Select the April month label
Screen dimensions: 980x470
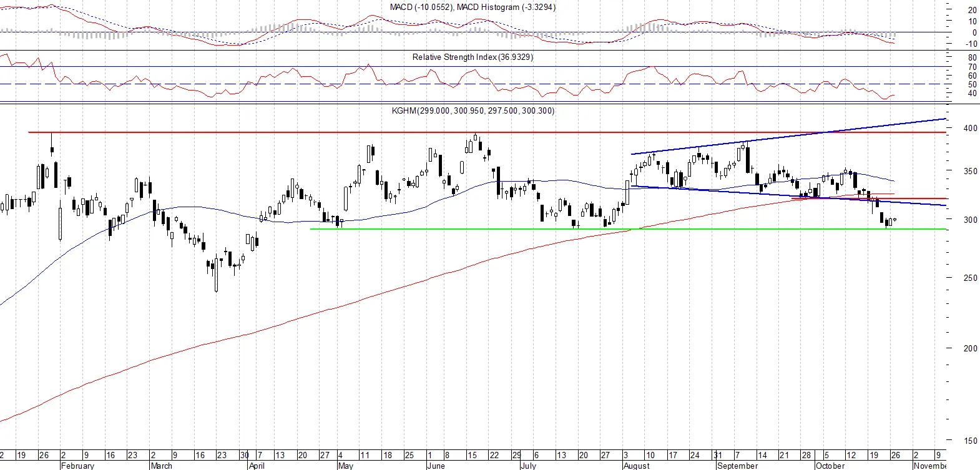(x=257, y=466)
